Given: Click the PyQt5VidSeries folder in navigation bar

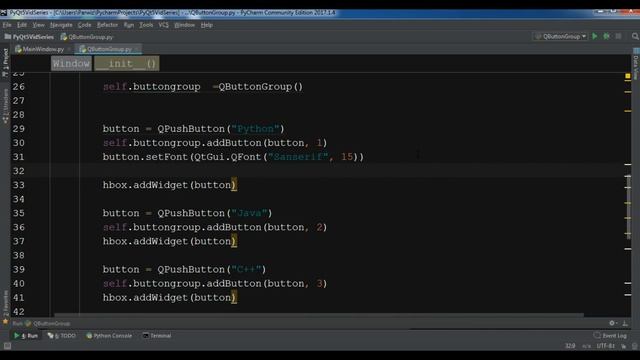Looking at the screenshot, I should click(x=29, y=37).
